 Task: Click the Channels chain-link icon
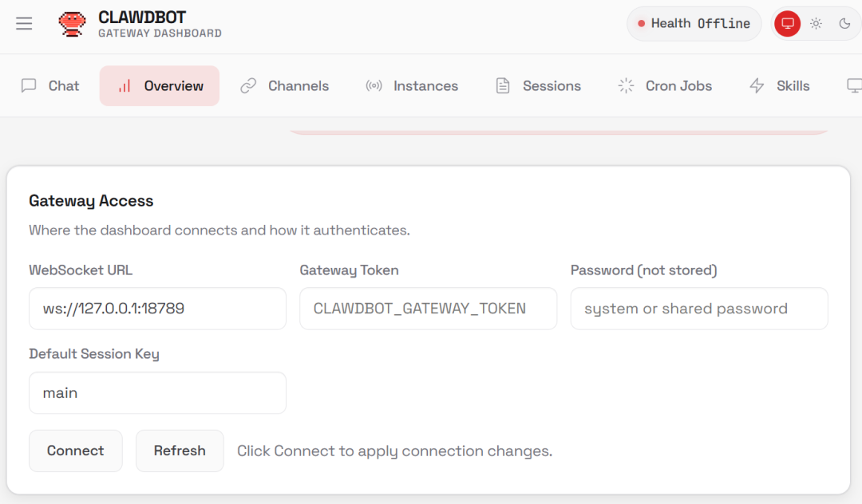(x=248, y=86)
